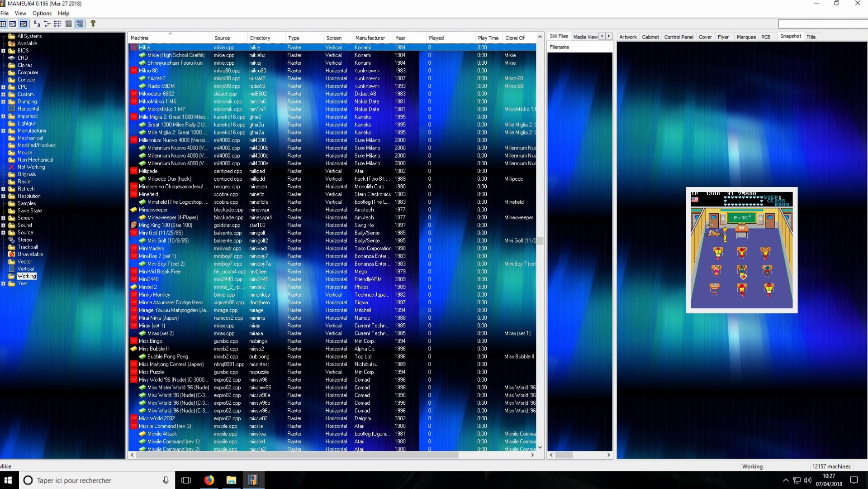Select the Minesweeper machine row
Viewport: 868px width, 489px height.
[332, 210]
